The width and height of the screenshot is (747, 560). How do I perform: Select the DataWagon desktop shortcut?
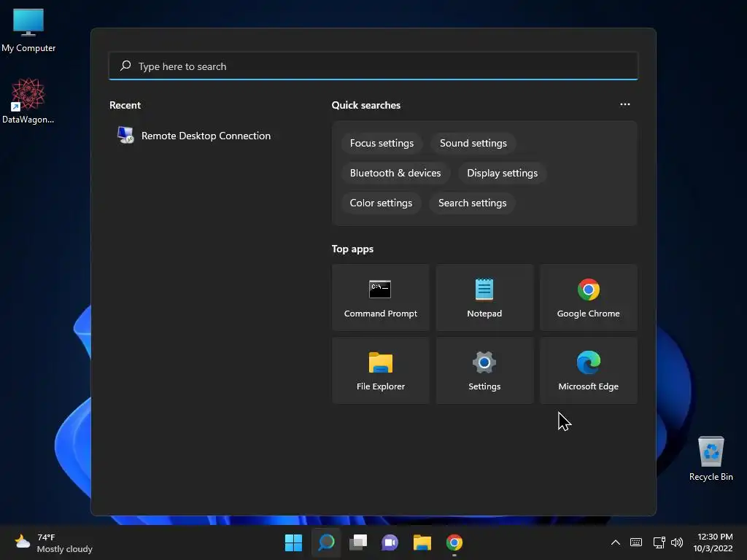click(28, 101)
